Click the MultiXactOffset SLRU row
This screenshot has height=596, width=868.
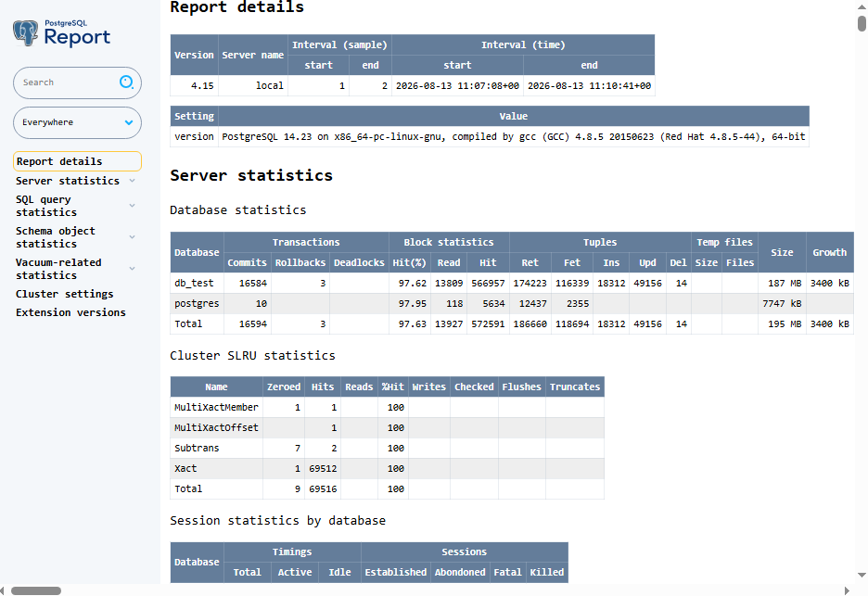point(387,428)
